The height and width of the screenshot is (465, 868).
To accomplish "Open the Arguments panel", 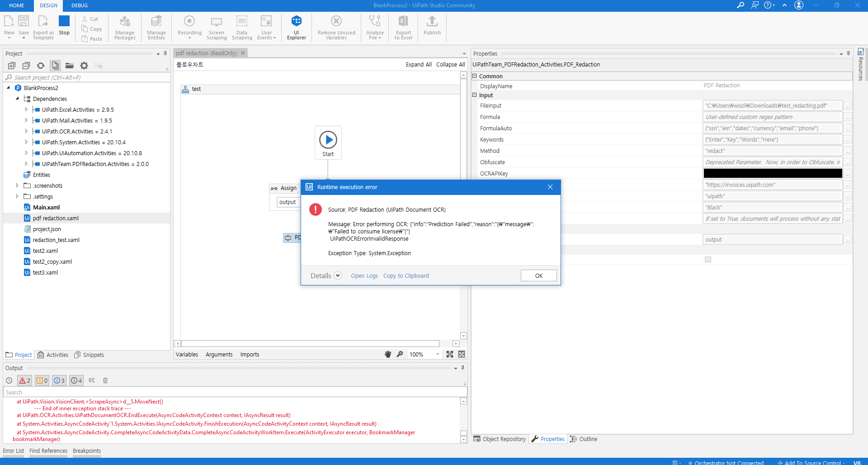I will point(219,355).
